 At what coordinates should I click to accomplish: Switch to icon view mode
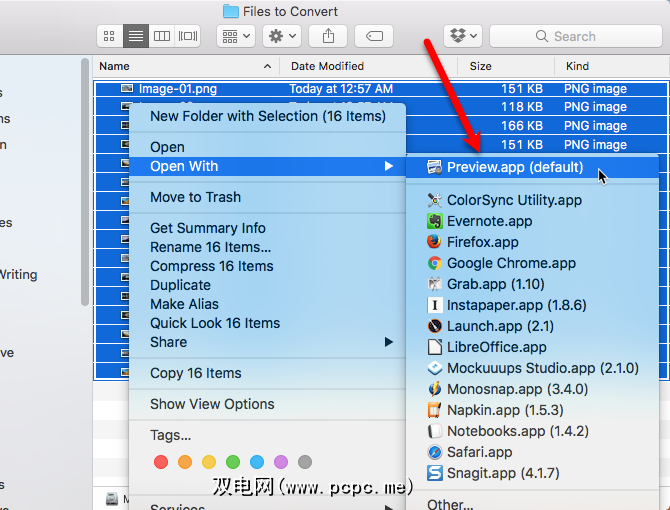110,36
